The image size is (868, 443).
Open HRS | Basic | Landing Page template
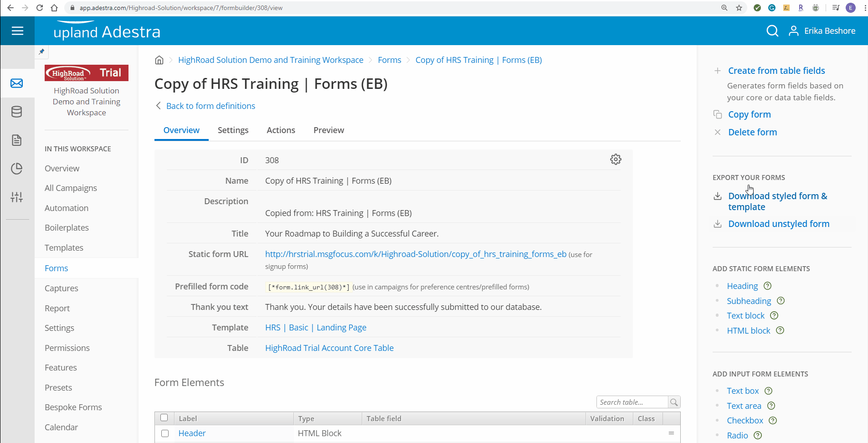[316, 328]
